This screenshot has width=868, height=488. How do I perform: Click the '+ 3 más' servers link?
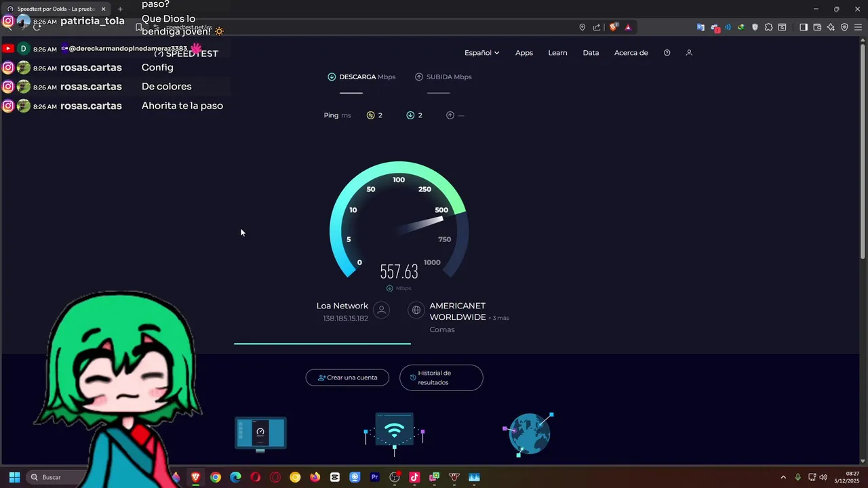[x=498, y=318]
